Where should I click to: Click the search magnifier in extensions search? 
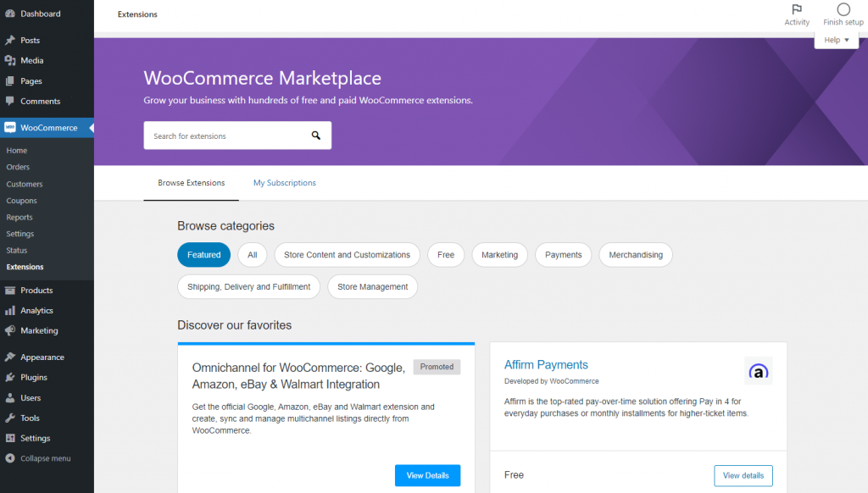[316, 135]
